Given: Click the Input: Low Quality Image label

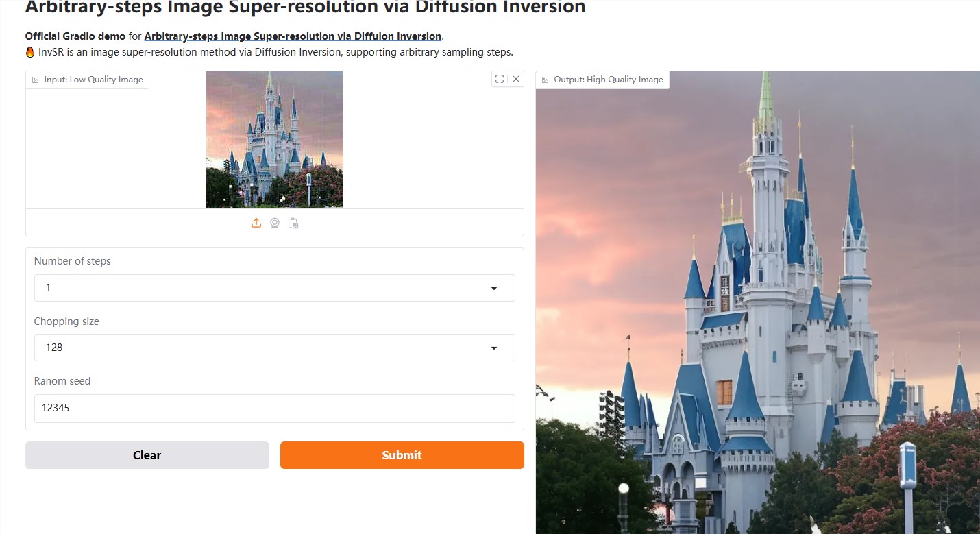Looking at the screenshot, I should [x=93, y=80].
